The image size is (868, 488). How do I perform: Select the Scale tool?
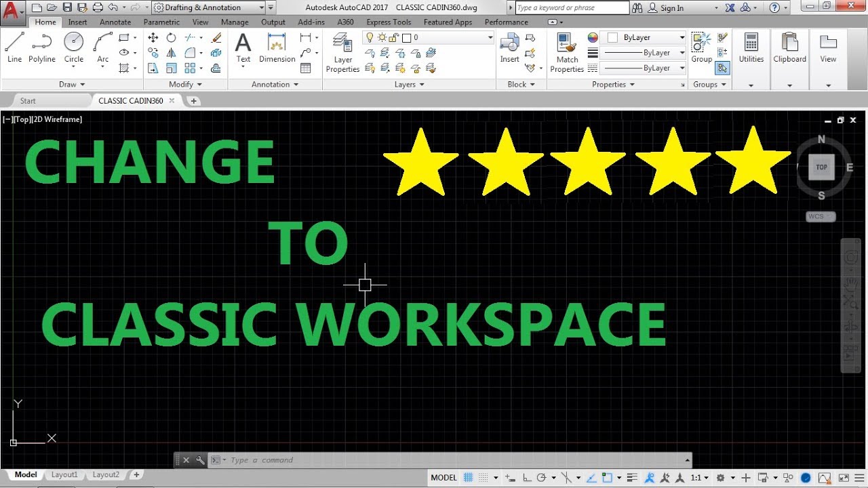pos(172,68)
